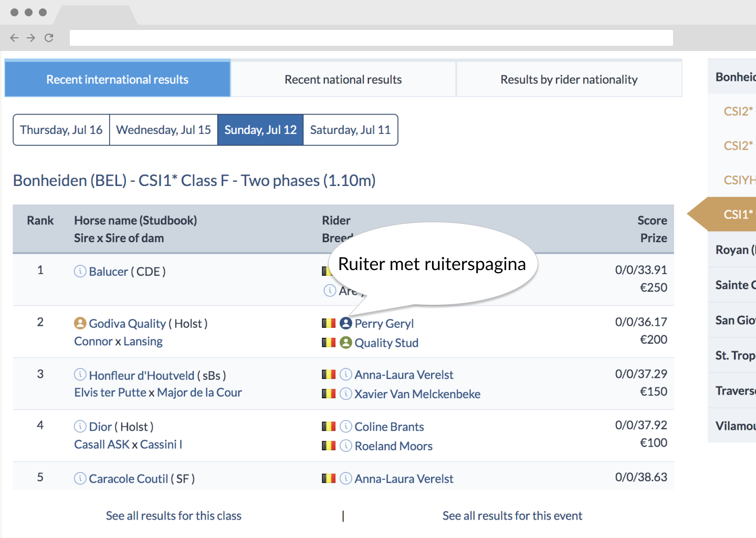Open See all results for this class
The image size is (756, 538).
pos(174,516)
